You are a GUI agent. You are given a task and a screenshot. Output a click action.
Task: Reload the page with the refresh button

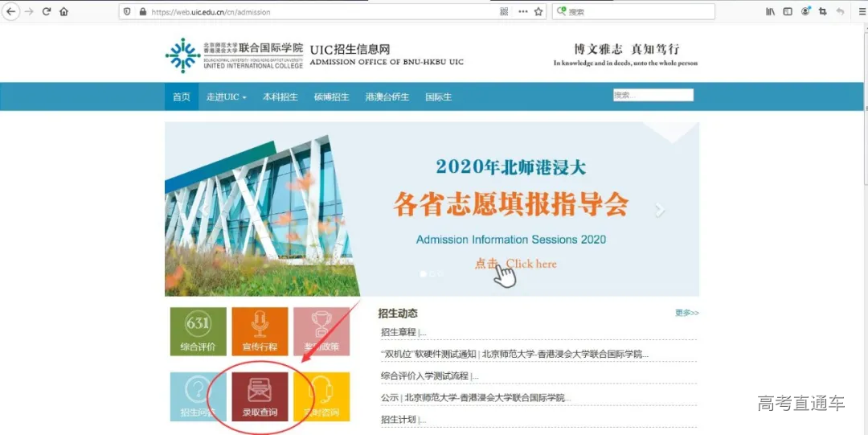47,12
